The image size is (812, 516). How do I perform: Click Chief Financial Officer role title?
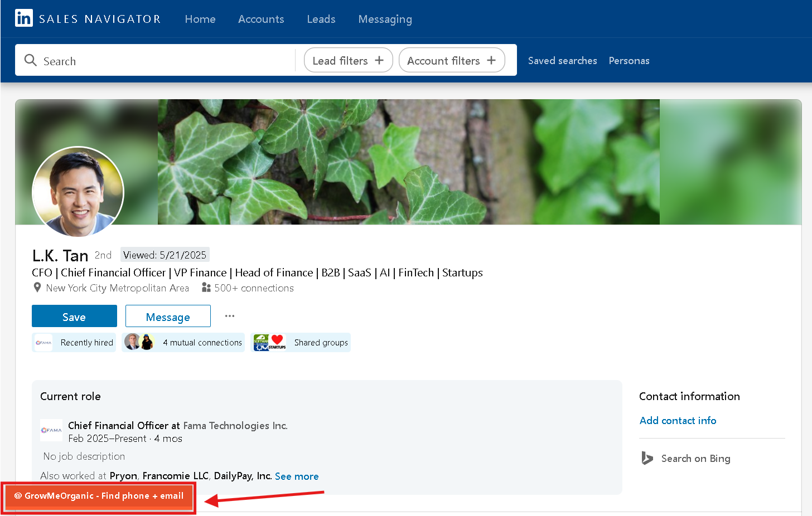coord(118,426)
